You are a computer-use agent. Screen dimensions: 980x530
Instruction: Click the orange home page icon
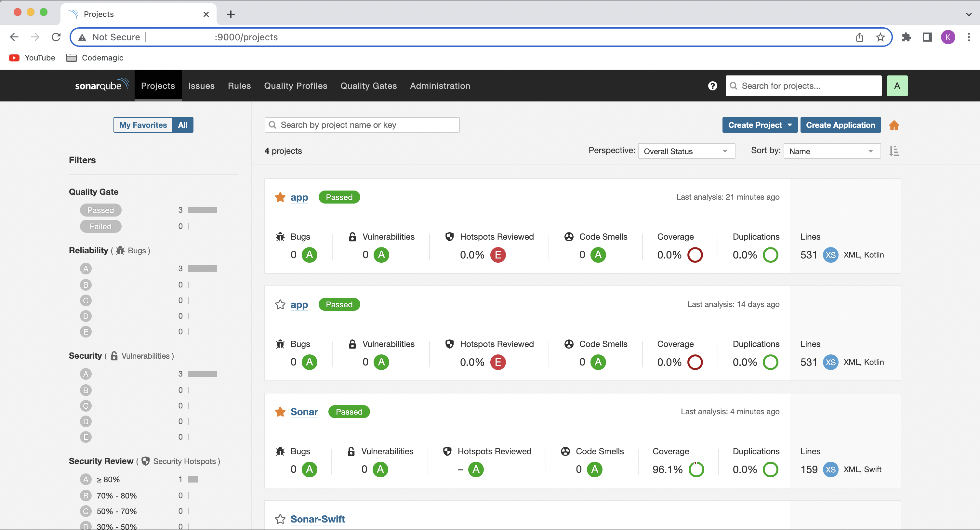tap(894, 125)
